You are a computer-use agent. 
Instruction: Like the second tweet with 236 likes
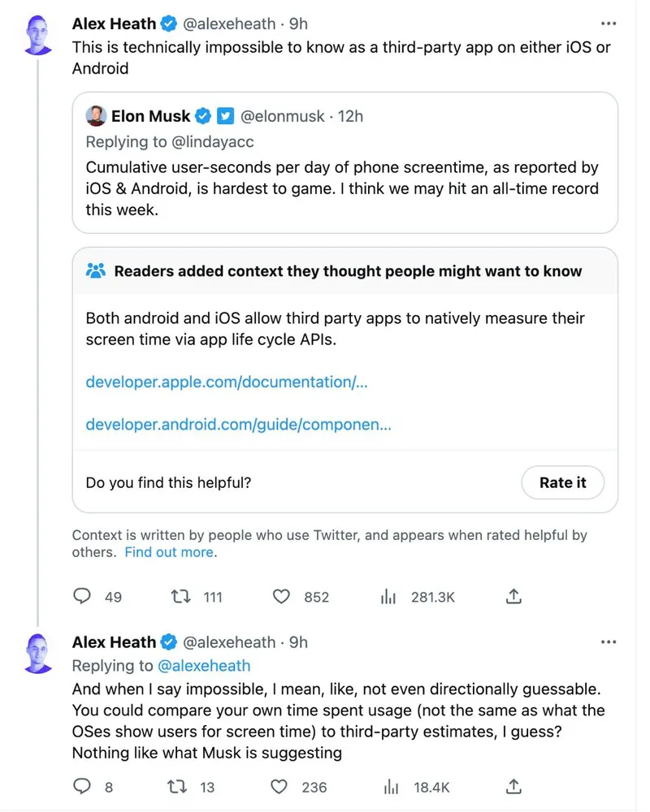coord(279,786)
